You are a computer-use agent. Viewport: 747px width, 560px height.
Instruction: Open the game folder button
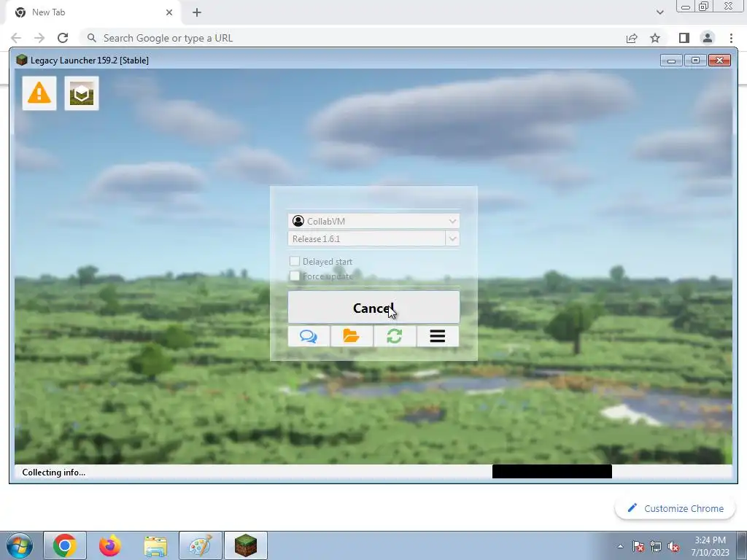click(352, 336)
